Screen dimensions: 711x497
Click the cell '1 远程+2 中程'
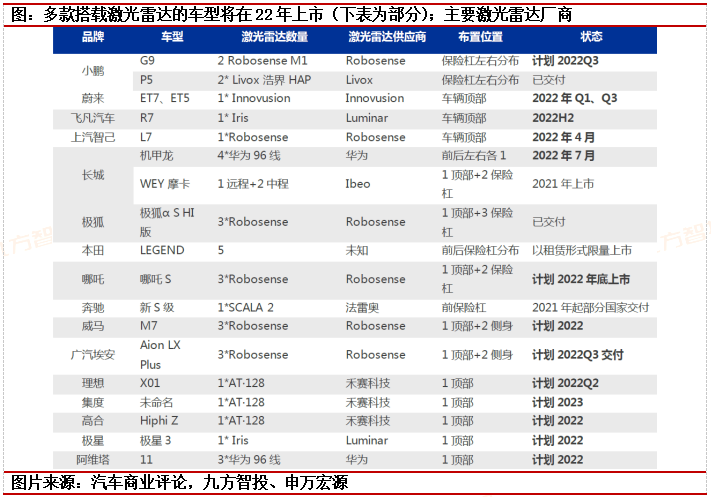[253, 184]
